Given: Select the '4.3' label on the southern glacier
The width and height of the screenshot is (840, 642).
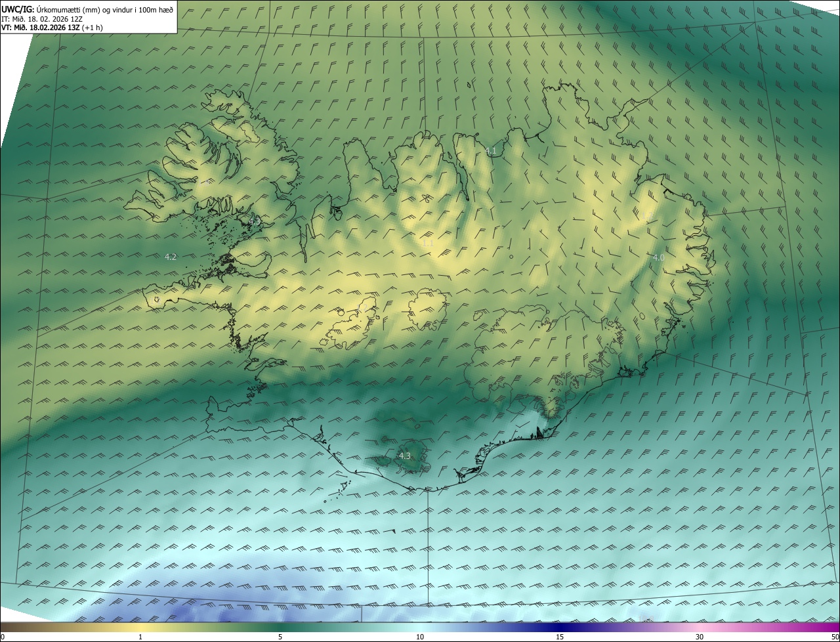Looking at the screenshot, I should [405, 456].
